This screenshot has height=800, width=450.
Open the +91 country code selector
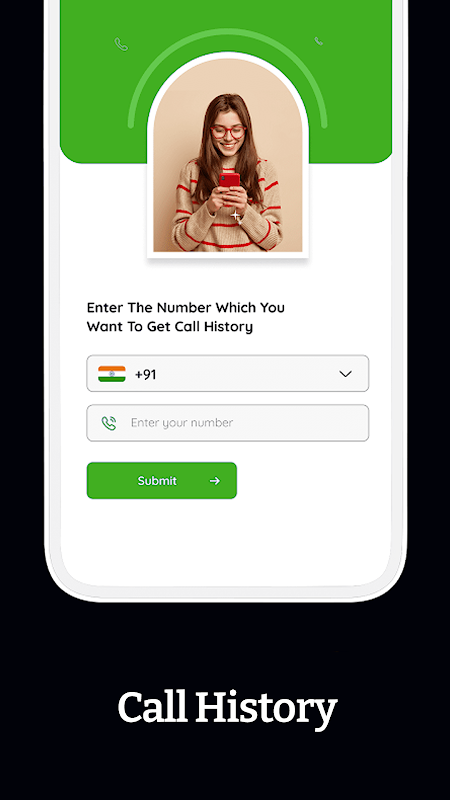[228, 373]
